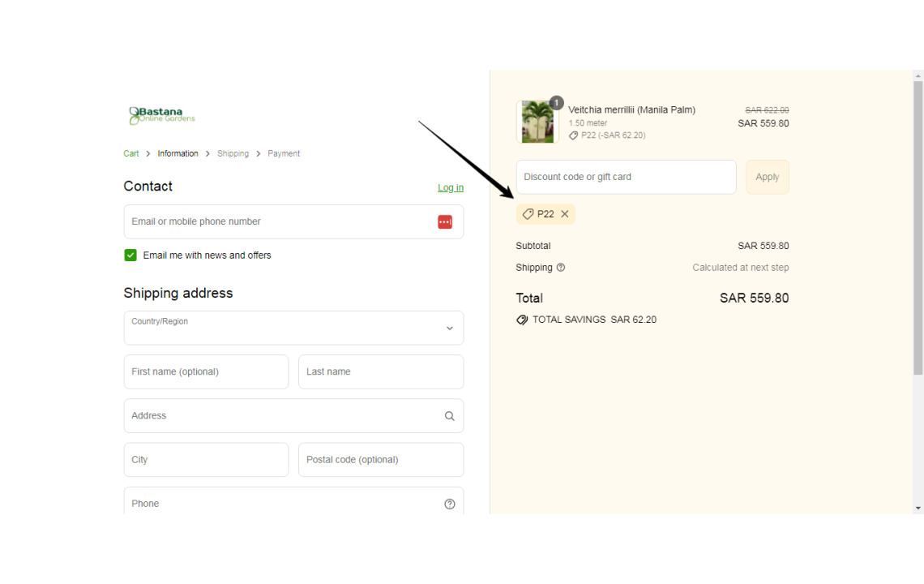Click the Calculated at next step text
The image size is (924, 584).
pyautogui.click(x=740, y=268)
